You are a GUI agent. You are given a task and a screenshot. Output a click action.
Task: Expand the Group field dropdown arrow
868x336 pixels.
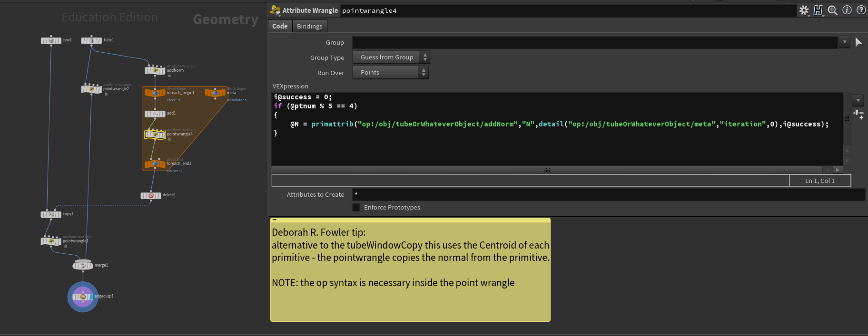click(845, 42)
